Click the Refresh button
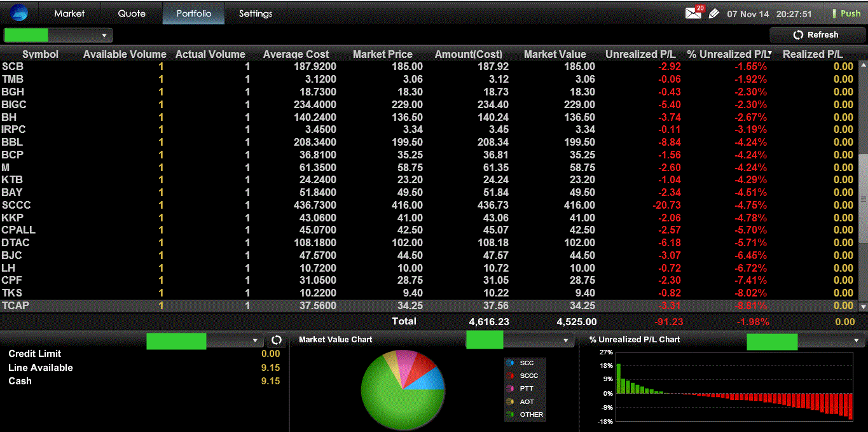 [x=816, y=35]
